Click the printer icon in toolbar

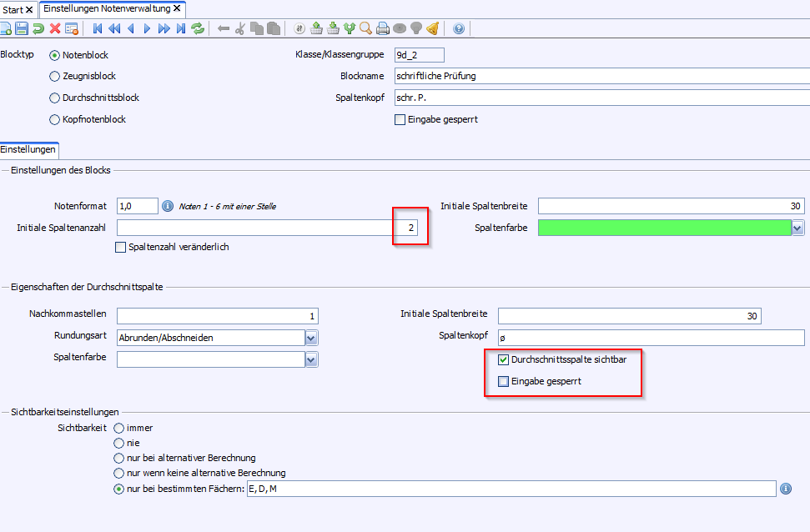tap(382, 28)
